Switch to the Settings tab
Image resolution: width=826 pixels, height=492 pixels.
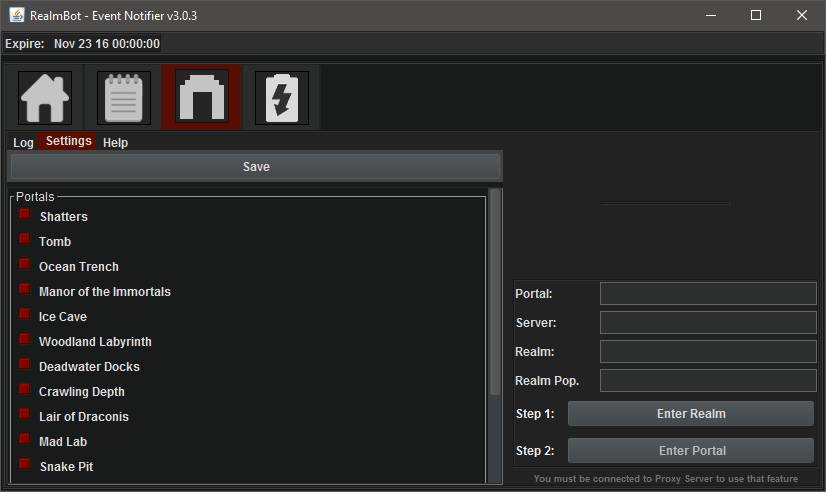[68, 141]
